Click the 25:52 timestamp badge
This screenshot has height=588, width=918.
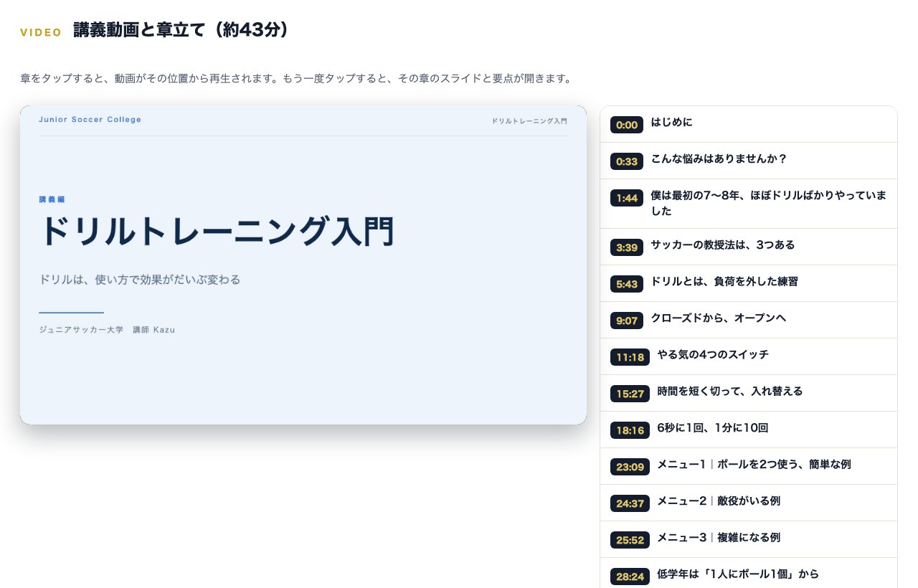tap(630, 540)
